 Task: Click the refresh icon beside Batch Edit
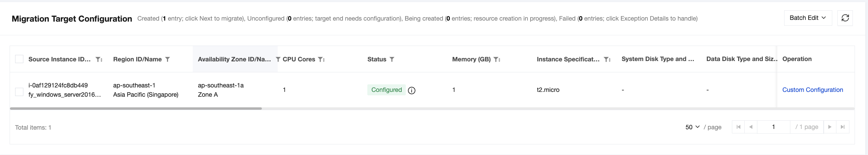click(845, 18)
